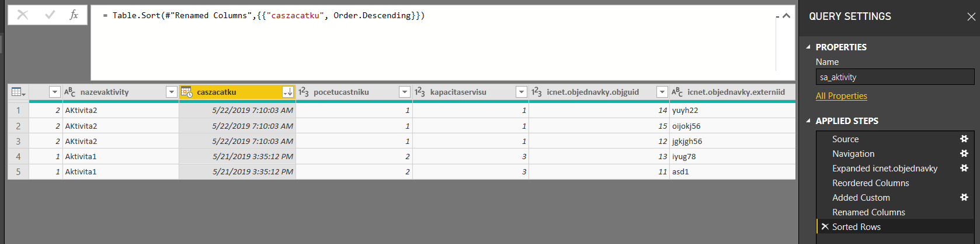The height and width of the screenshot is (244, 980).
Task: Select row number 5 in the grid
Action: point(18,171)
